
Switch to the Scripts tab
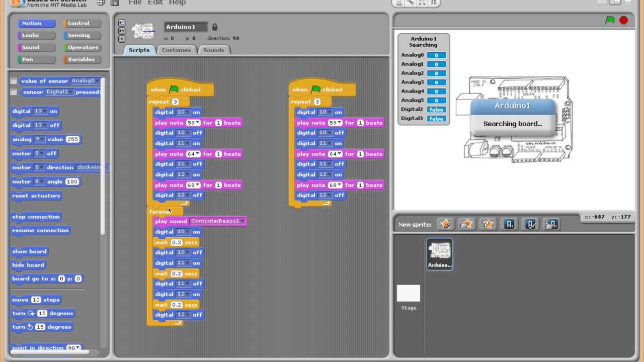(139, 50)
